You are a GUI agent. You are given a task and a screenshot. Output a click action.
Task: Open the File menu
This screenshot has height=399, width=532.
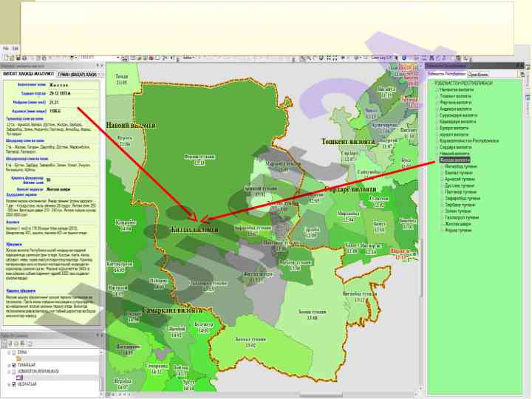pyautogui.click(x=5, y=48)
